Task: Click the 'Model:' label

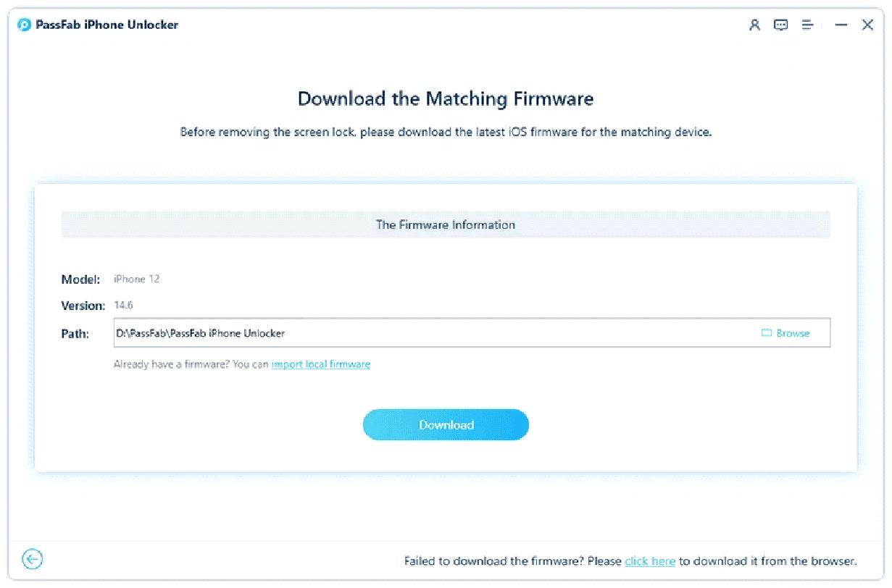Action: click(80, 280)
